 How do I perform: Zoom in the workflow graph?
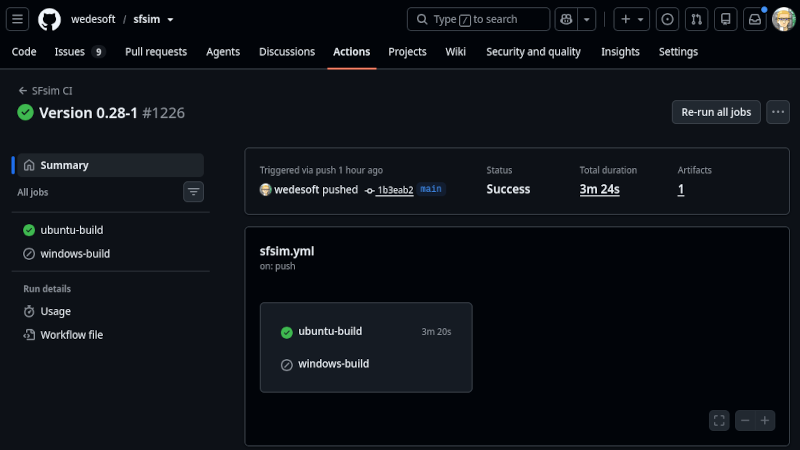[765, 420]
